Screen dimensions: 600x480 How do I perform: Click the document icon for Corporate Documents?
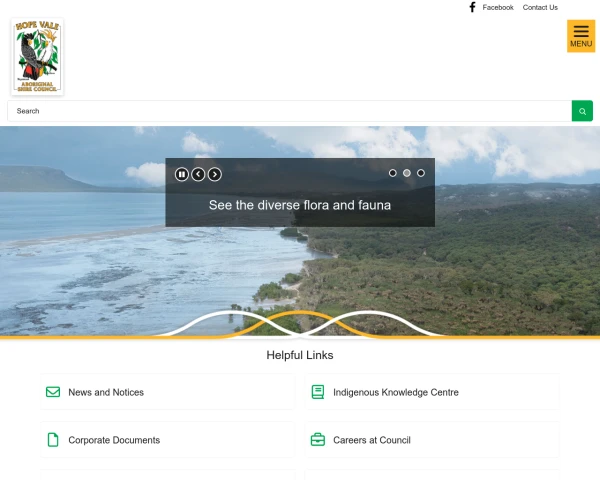click(x=53, y=440)
